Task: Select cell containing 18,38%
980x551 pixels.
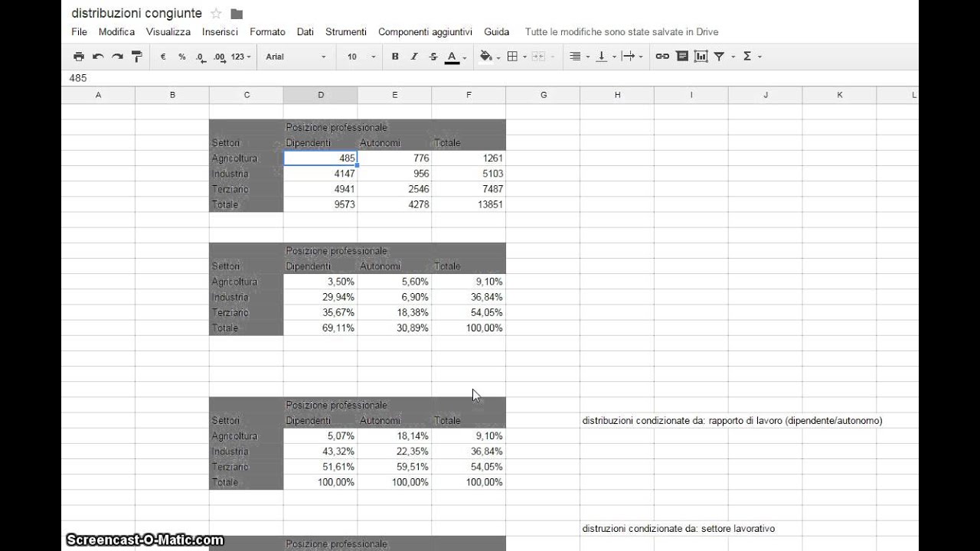Action: coord(394,312)
